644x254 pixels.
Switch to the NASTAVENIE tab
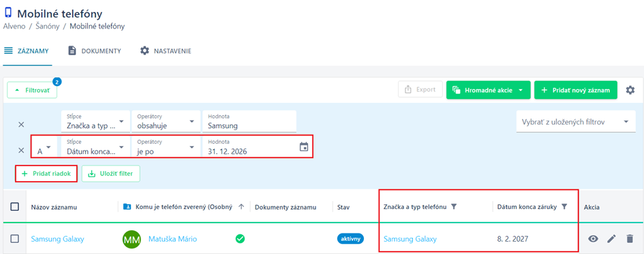pos(166,51)
